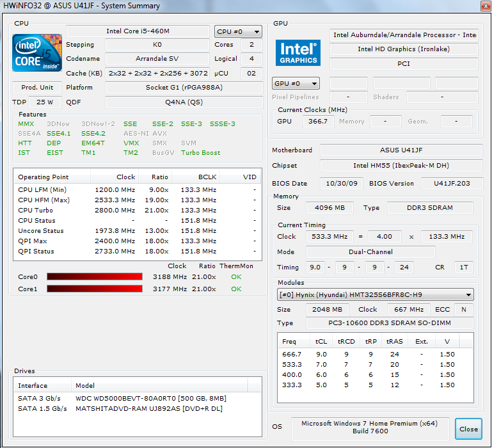
Task: Click the Intel HD Graphics (Ironlake) field
Action: pyautogui.click(x=404, y=49)
